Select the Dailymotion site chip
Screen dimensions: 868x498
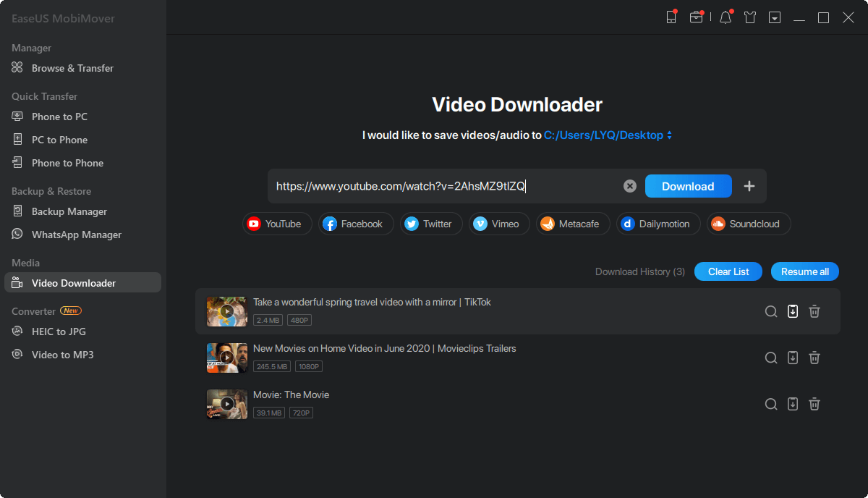pos(658,224)
